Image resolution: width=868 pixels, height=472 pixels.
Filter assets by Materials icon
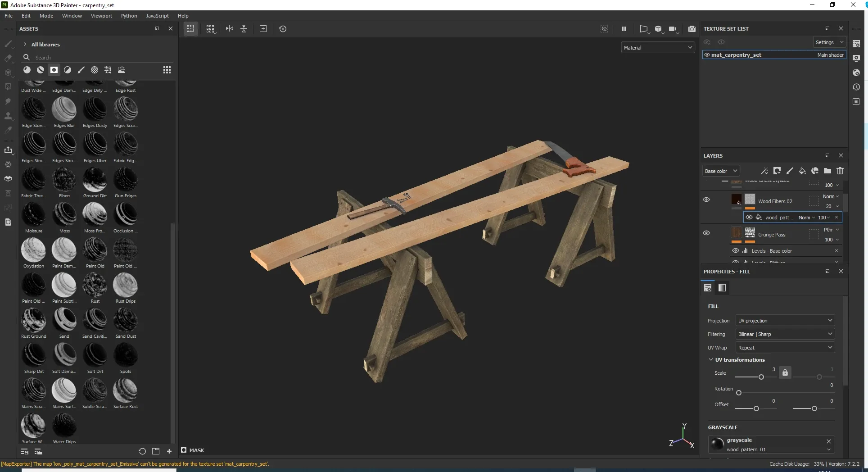tap(27, 70)
